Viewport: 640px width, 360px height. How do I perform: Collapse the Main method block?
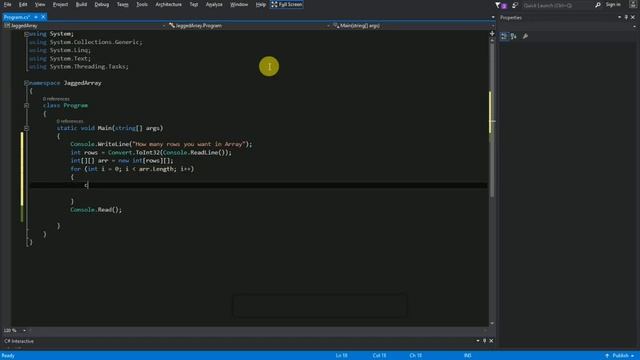coord(26,128)
